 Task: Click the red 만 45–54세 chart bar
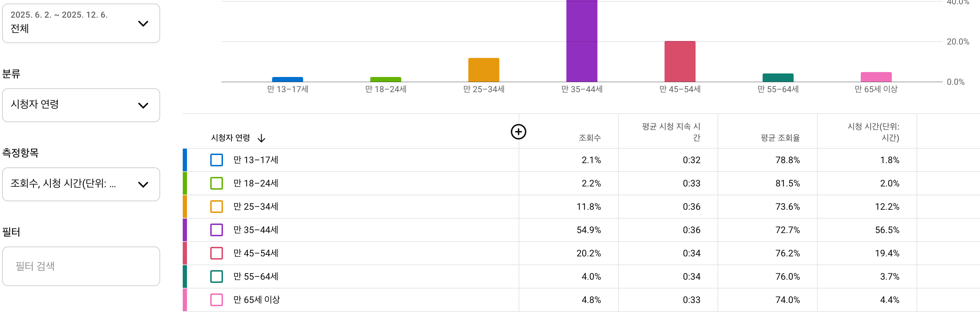point(680,62)
